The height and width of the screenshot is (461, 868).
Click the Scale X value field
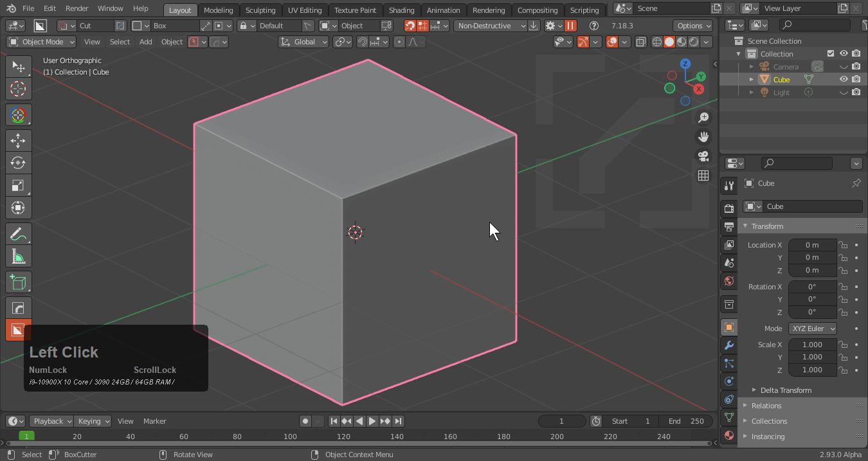click(x=812, y=345)
